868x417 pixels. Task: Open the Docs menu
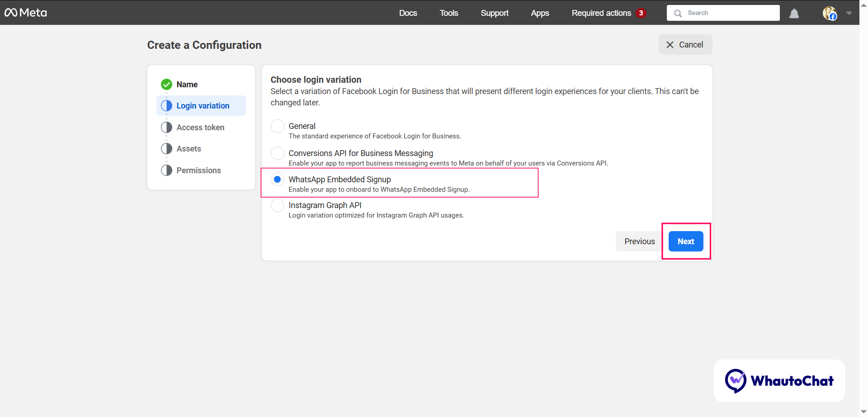pos(408,13)
